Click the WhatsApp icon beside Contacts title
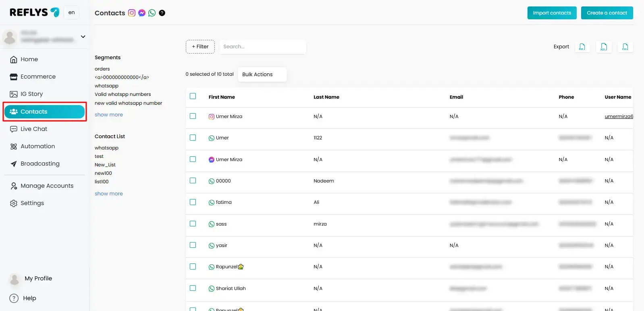The width and height of the screenshot is (644, 311). point(152,13)
